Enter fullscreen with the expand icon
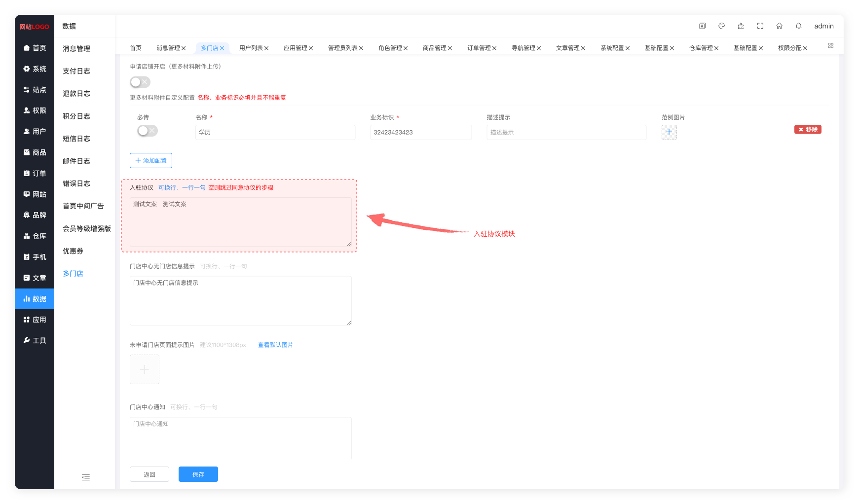 click(760, 26)
